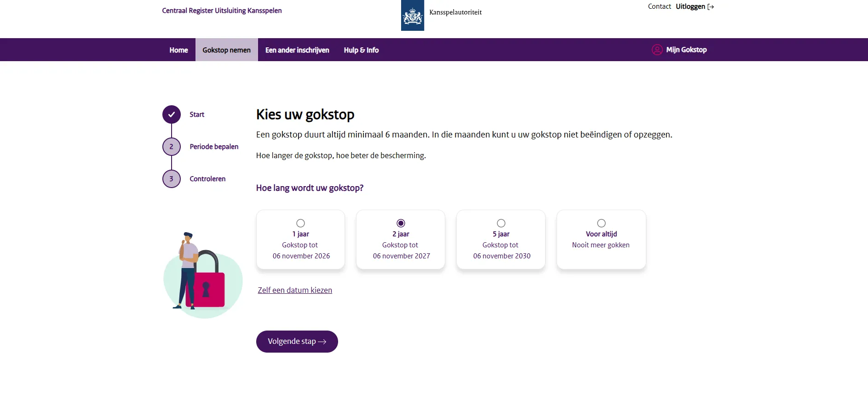This screenshot has width=868, height=394.
Task: Open Zelf een datum kiezen link
Action: [295, 290]
